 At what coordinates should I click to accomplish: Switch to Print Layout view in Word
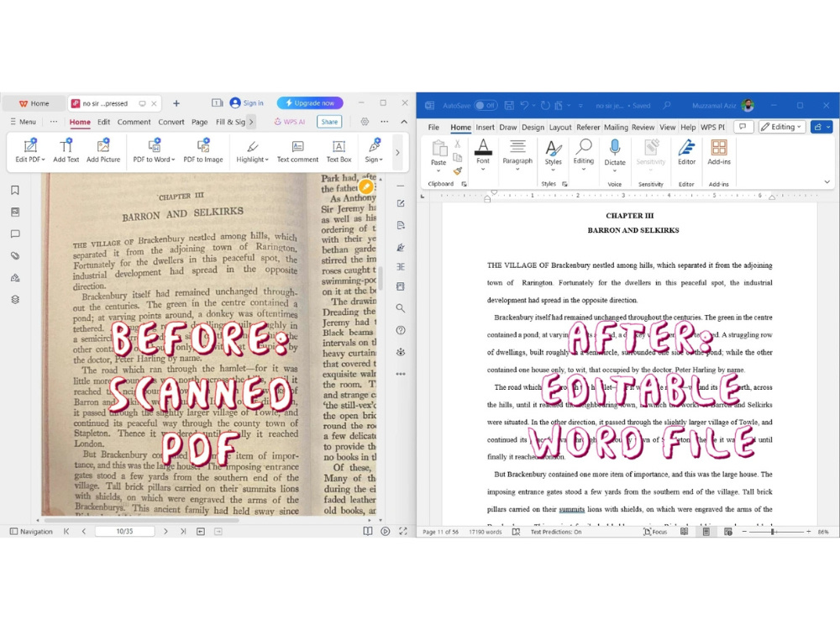tap(706, 532)
